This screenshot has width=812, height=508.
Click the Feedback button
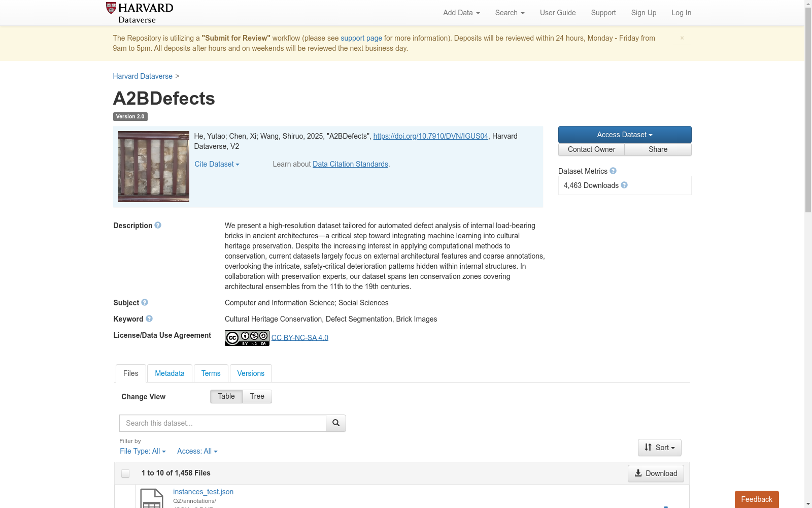click(x=757, y=499)
